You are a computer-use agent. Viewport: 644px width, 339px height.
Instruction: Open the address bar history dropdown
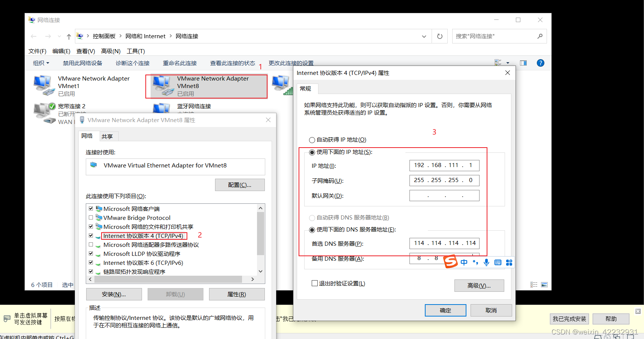coord(424,36)
